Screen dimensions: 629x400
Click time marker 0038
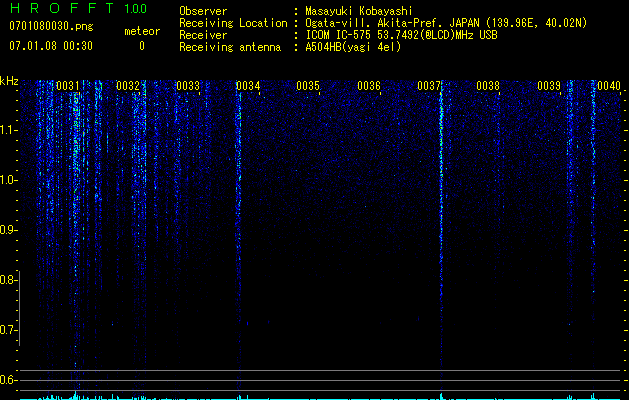(488, 86)
